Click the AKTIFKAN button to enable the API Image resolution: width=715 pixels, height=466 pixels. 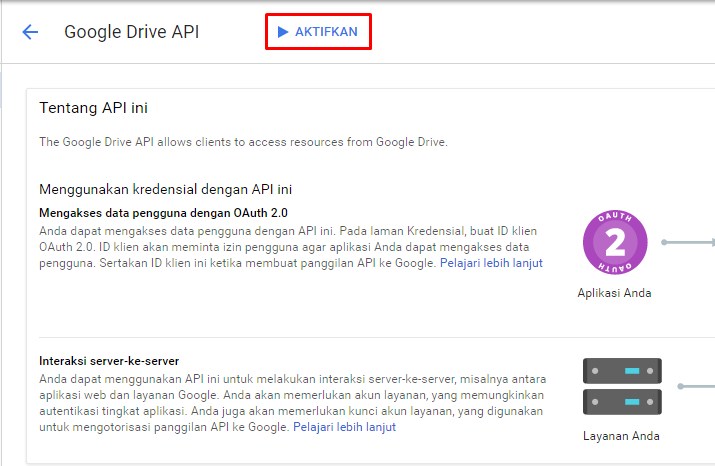click(x=318, y=31)
